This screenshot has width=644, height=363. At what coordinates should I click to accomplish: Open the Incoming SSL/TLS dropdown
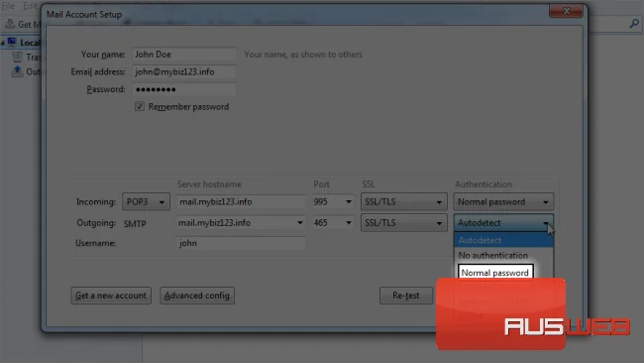tap(403, 202)
